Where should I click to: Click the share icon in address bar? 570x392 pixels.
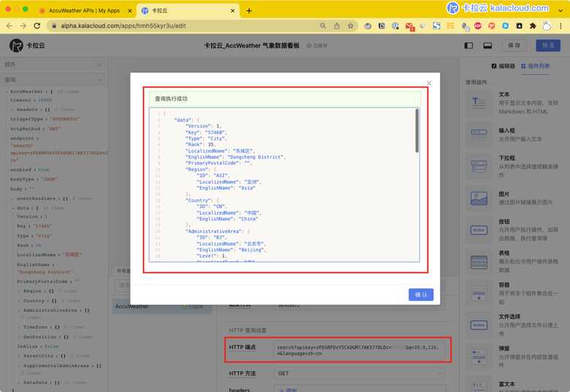coord(337,26)
